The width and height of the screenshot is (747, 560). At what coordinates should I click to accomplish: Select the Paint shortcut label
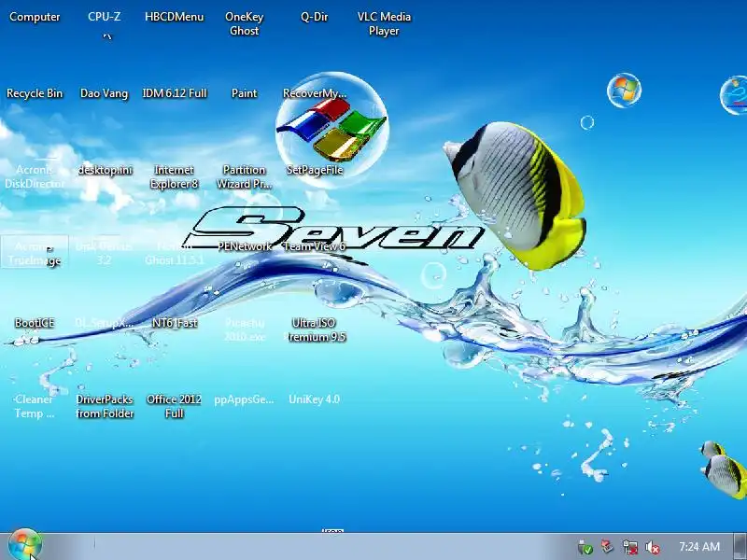point(245,93)
